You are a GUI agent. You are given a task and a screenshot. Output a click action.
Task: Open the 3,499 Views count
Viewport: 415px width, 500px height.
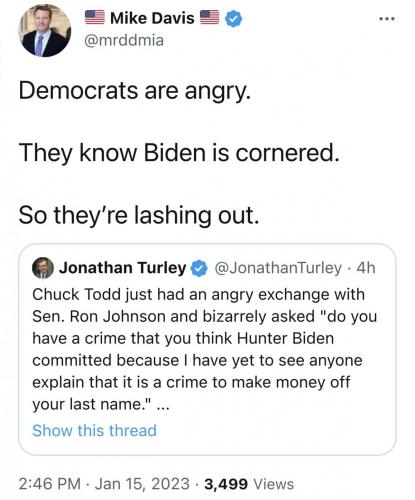[249, 484]
